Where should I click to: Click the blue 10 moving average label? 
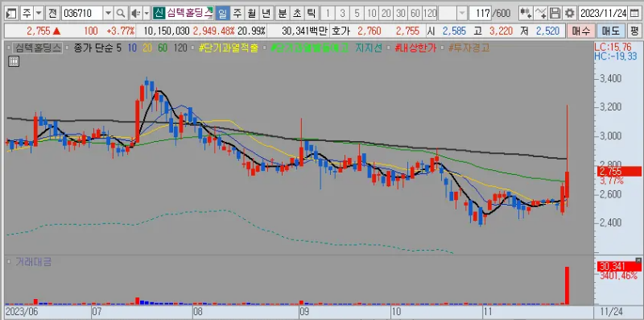132,48
